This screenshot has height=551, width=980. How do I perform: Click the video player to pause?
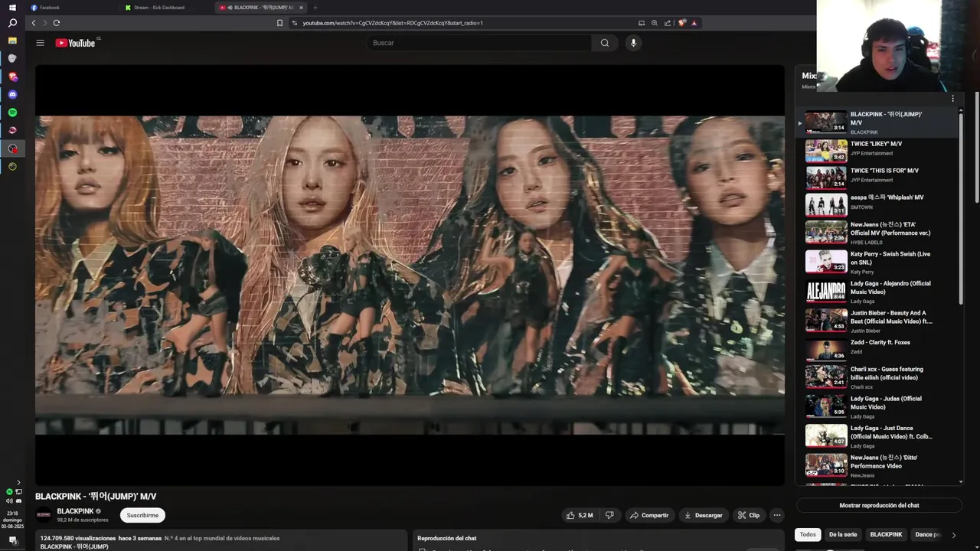pos(410,275)
